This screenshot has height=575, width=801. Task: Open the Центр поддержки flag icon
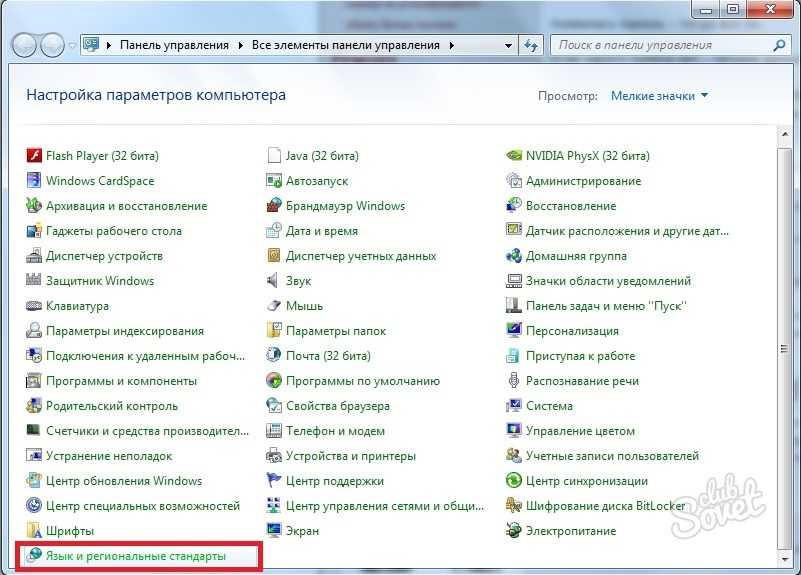274,481
